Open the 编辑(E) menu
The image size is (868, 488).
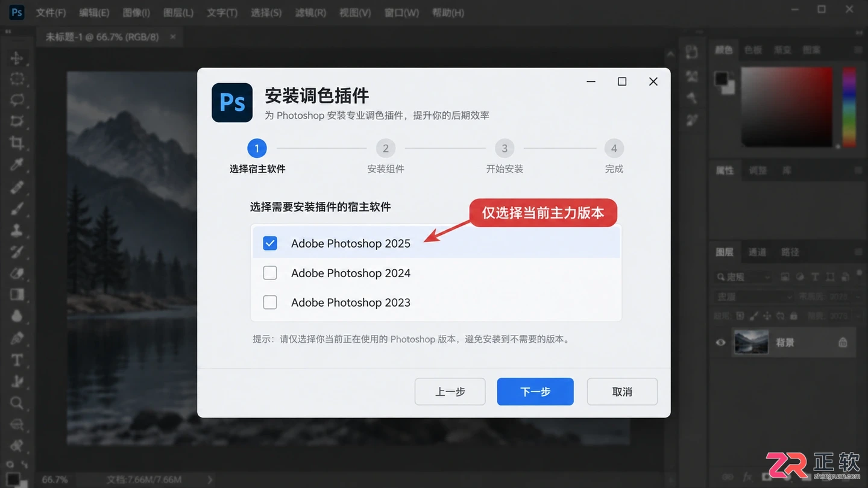coord(94,13)
